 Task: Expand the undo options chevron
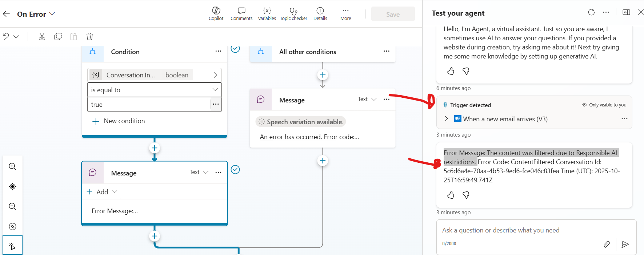pos(16,37)
